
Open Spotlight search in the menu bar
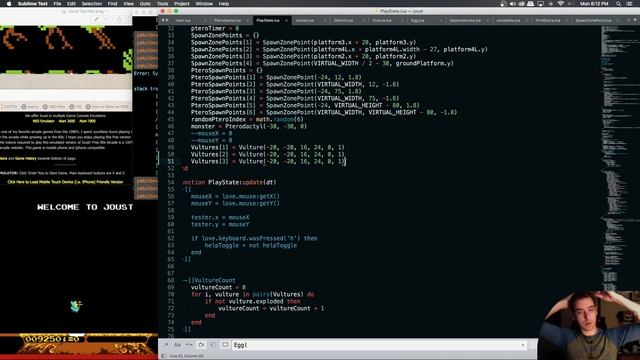coord(618,4)
